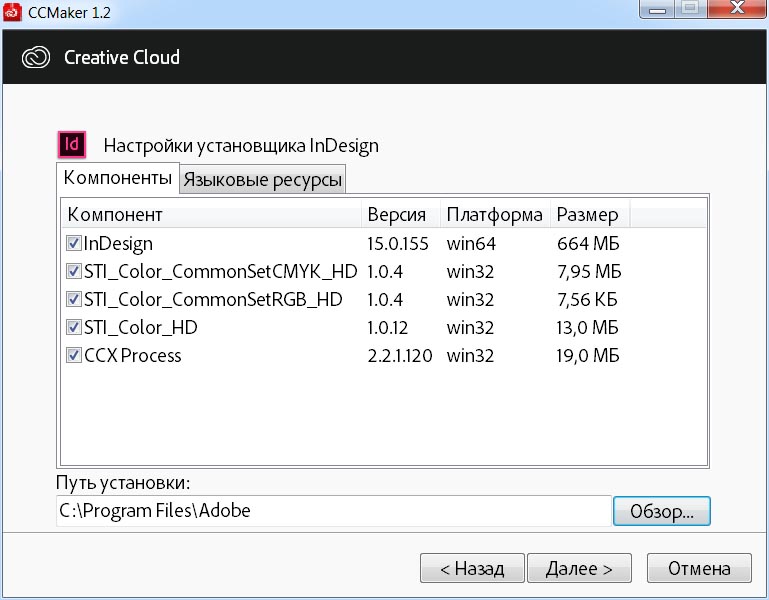769x600 pixels.
Task: Toggle STI_Color_CommonSetCMYK_HD checkbox
Action: (74, 271)
